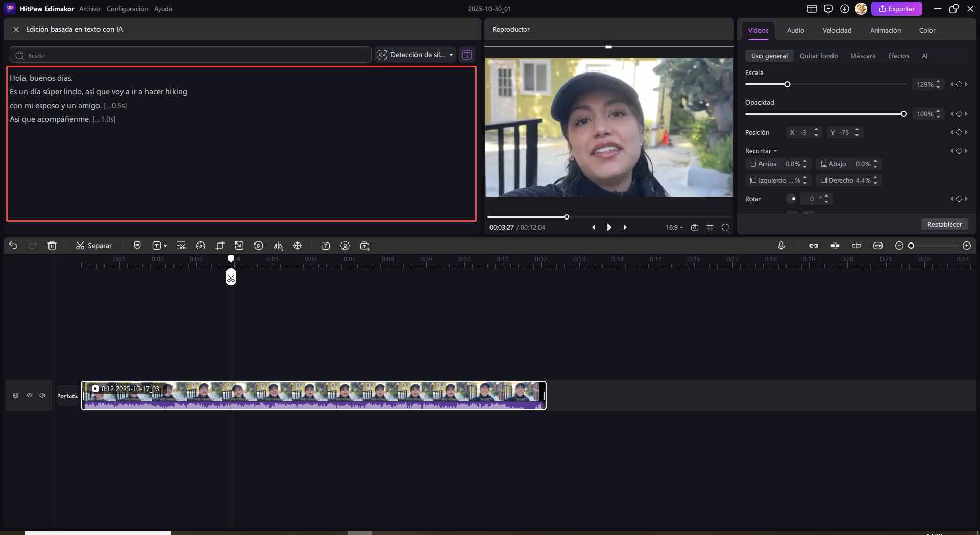
Task: Toggle the Scale keyframe diamond
Action: click(x=959, y=84)
